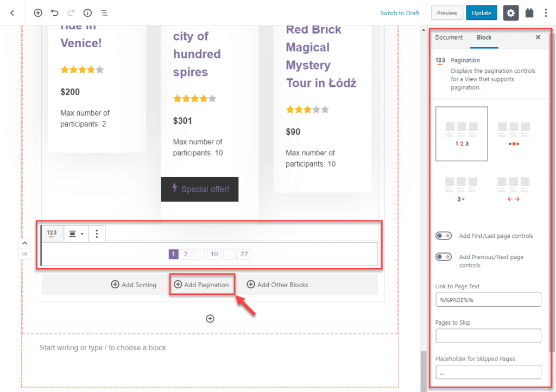Click Add Sorting button

pyautogui.click(x=134, y=284)
